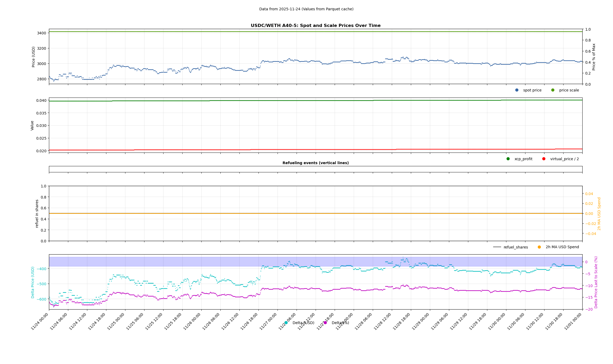
Task: Click the dark green xcp_profit legend marker
Action: coord(508,159)
